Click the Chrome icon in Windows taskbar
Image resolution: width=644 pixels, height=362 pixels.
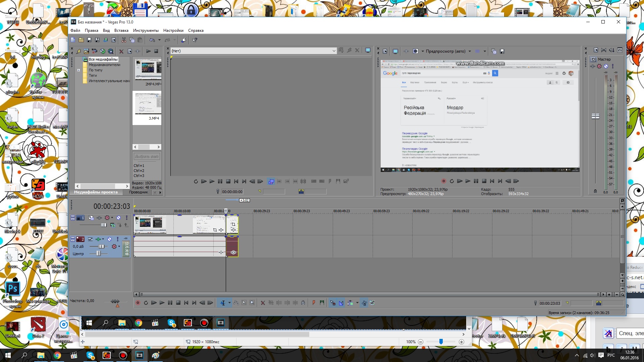click(x=57, y=355)
